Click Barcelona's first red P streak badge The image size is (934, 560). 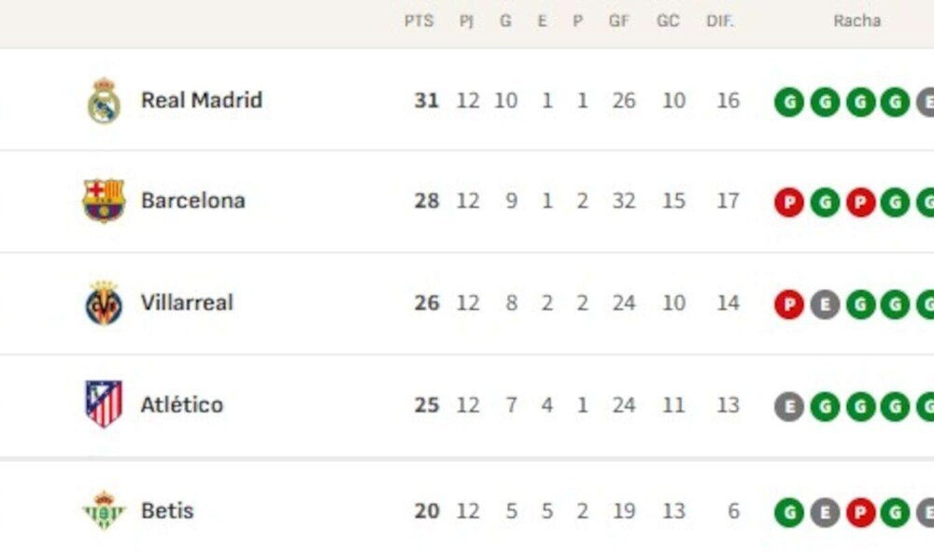click(789, 202)
